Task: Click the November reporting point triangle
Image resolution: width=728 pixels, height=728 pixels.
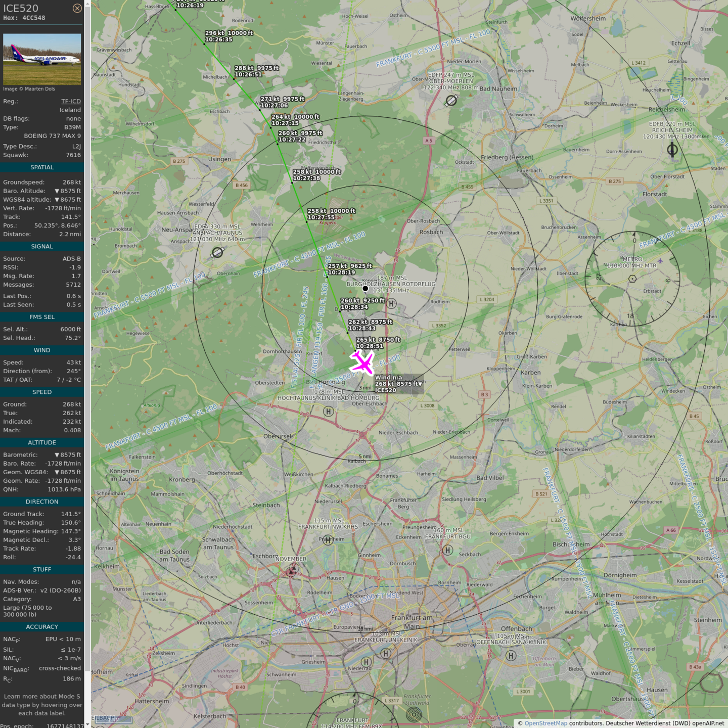Action: [x=292, y=571]
